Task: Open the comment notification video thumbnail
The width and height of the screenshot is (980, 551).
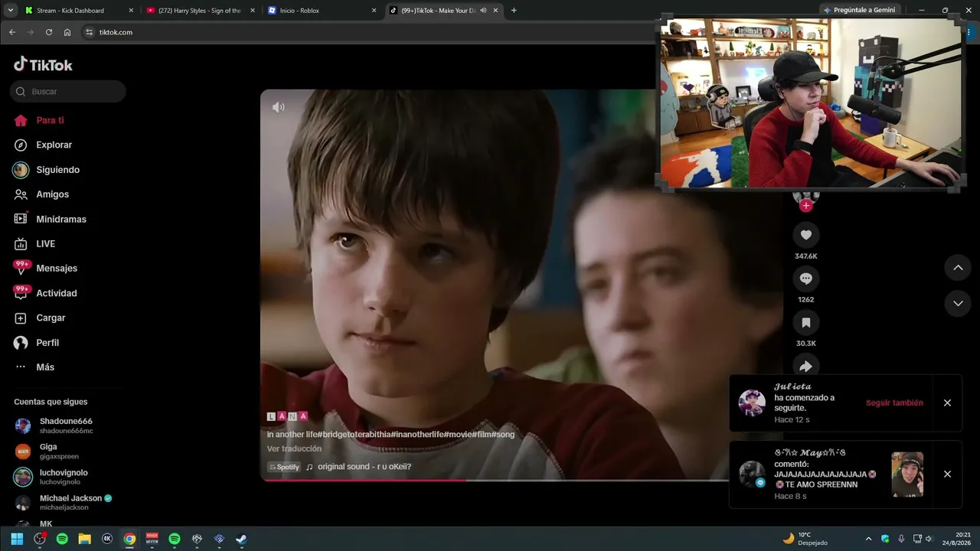Action: [x=907, y=474]
